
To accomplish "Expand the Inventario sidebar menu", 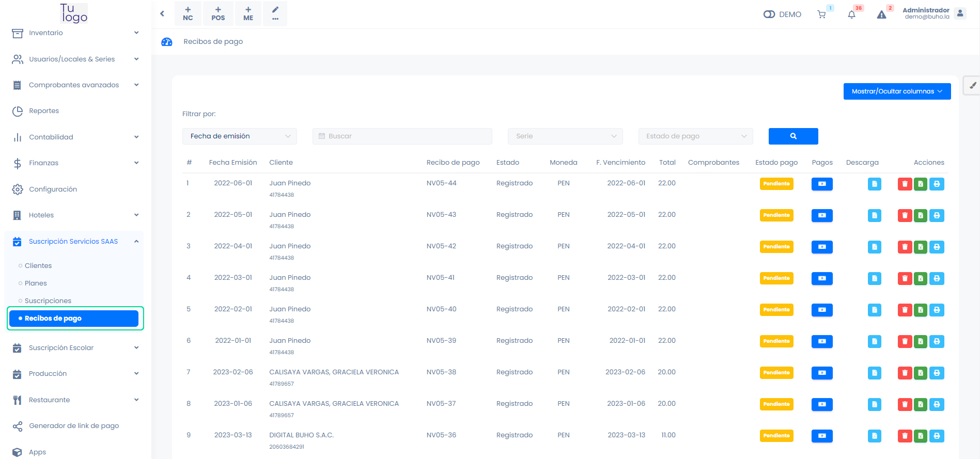I will click(75, 33).
